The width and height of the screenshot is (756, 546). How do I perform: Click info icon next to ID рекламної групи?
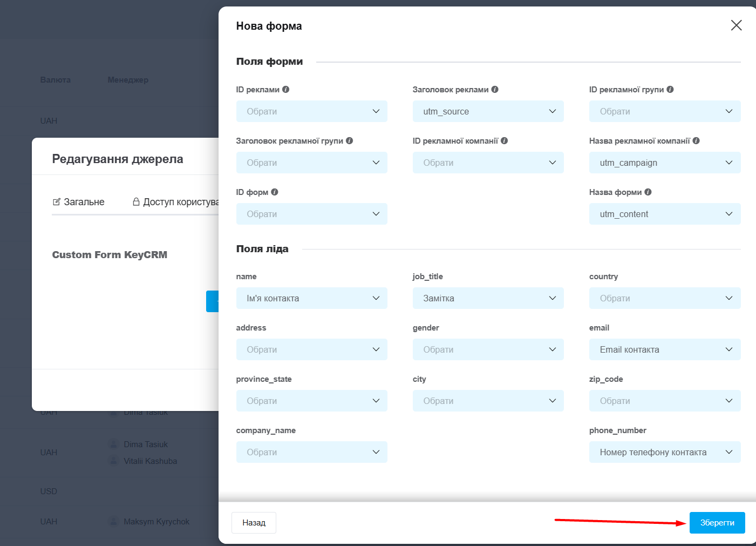point(670,90)
